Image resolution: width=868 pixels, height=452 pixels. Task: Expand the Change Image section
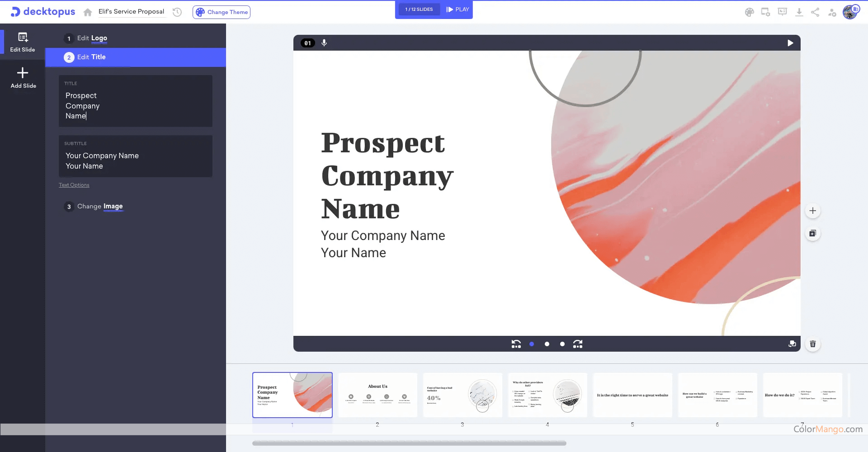coord(100,207)
